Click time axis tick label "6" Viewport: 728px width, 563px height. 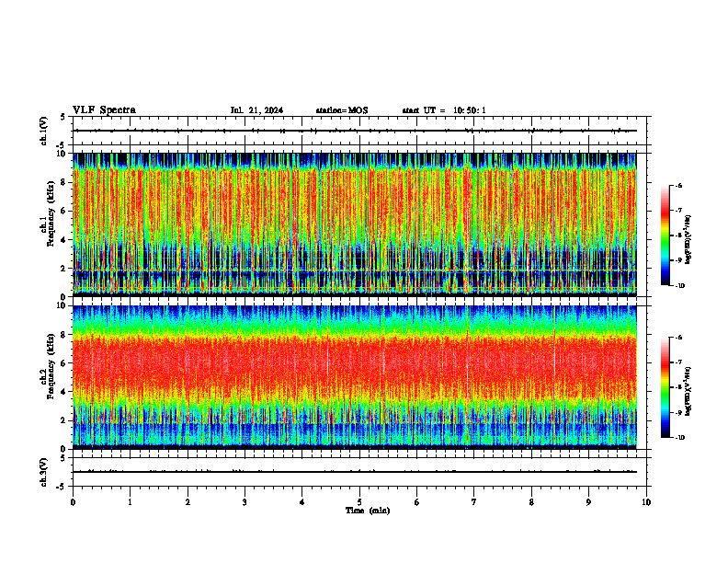(416, 502)
